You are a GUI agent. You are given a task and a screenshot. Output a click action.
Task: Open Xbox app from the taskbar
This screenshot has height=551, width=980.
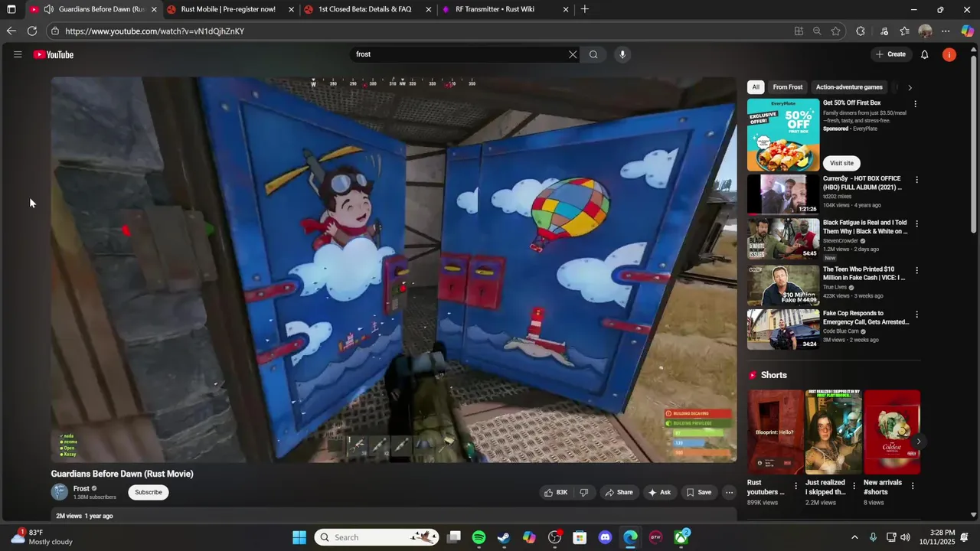[681, 537]
